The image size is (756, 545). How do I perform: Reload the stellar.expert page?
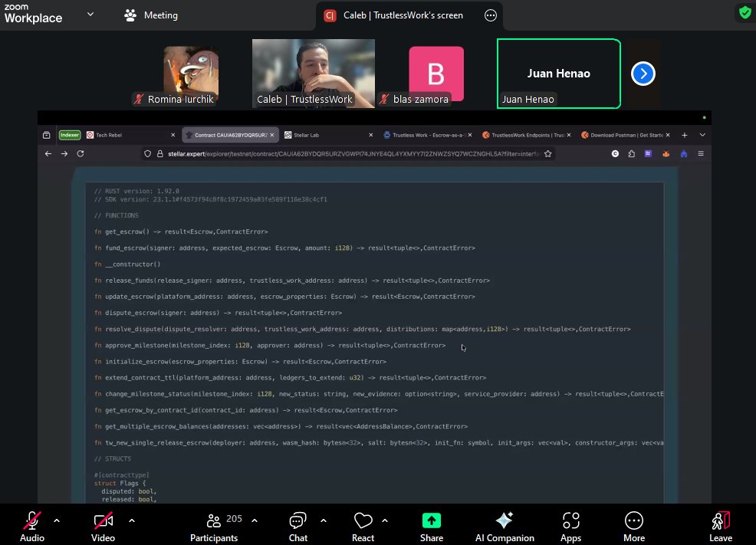[81, 154]
